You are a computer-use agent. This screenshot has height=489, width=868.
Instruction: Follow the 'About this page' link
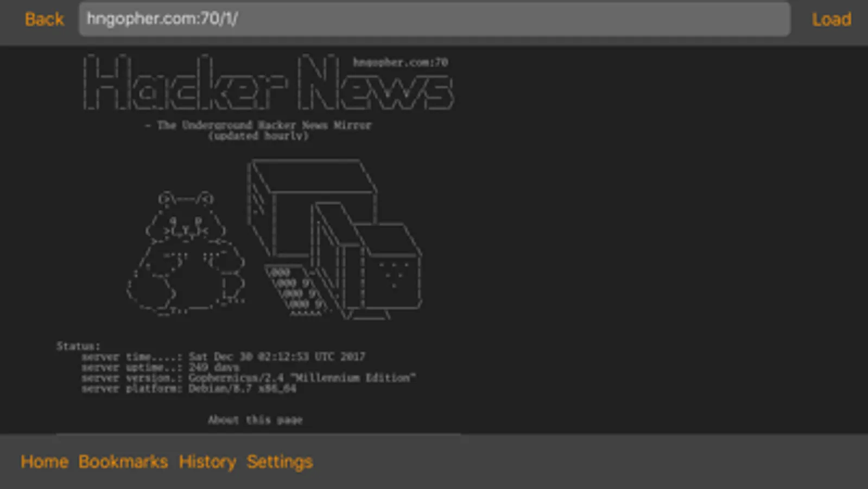point(255,420)
